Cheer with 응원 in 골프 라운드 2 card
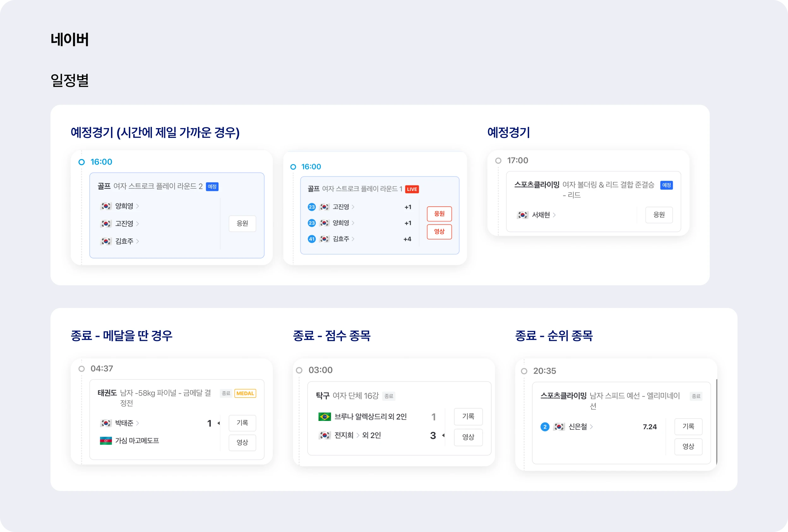788x532 pixels. pos(242,224)
